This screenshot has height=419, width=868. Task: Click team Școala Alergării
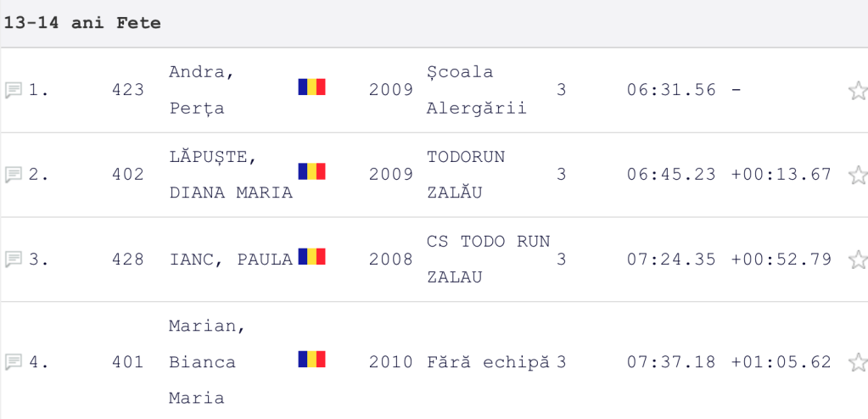pos(476,90)
